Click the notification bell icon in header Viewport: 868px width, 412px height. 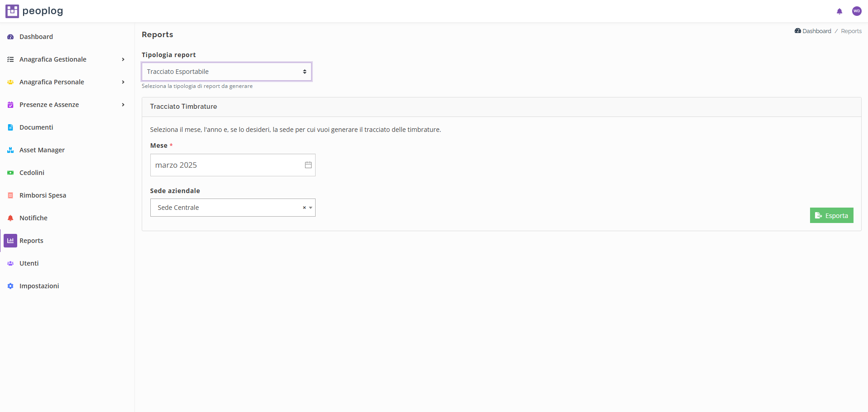tap(839, 11)
